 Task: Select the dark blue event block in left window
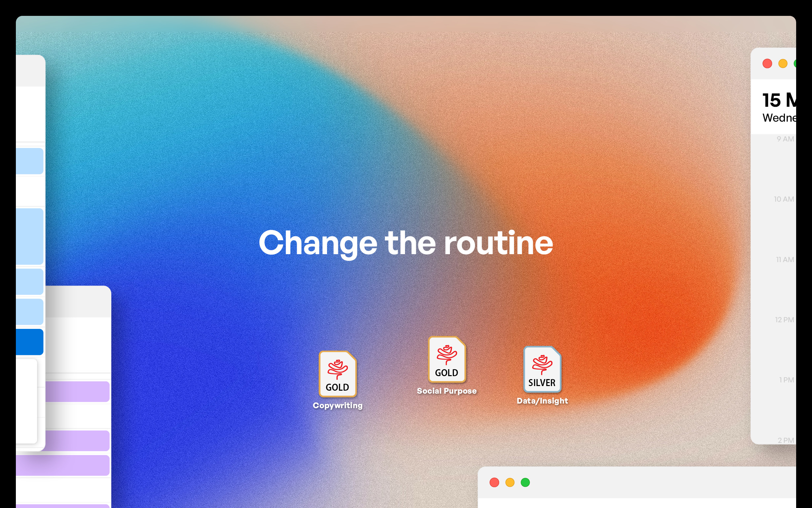(x=29, y=342)
